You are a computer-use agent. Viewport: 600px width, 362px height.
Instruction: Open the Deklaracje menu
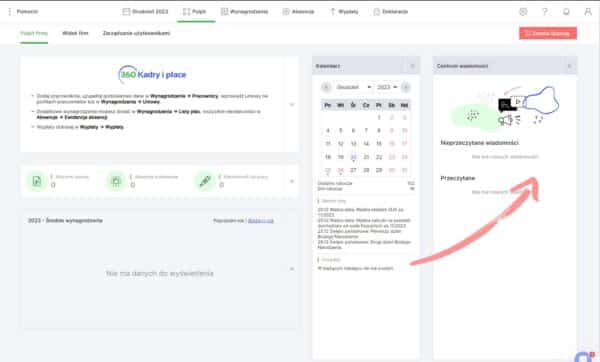[390, 11]
